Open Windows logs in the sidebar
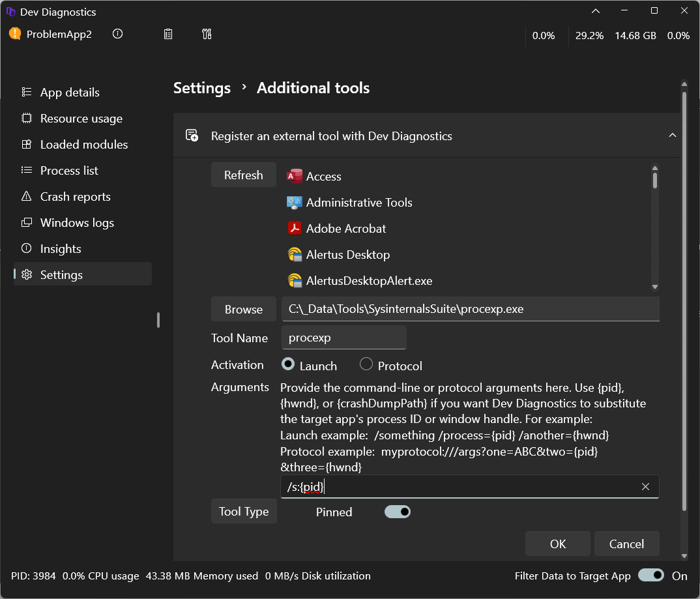 pyautogui.click(x=83, y=222)
